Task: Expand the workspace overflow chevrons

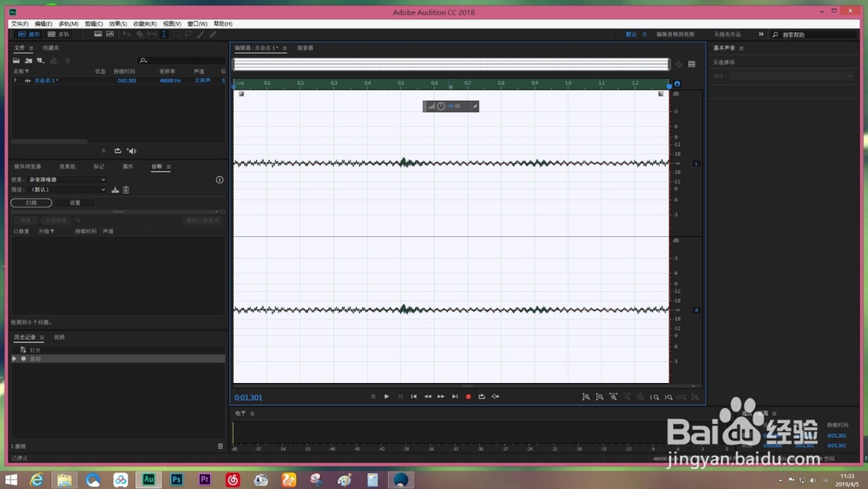Action: [761, 35]
